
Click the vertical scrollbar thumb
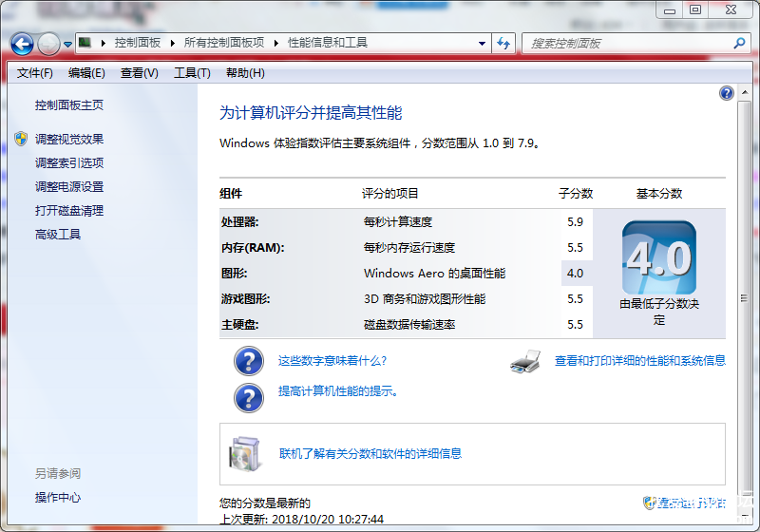coord(744,298)
